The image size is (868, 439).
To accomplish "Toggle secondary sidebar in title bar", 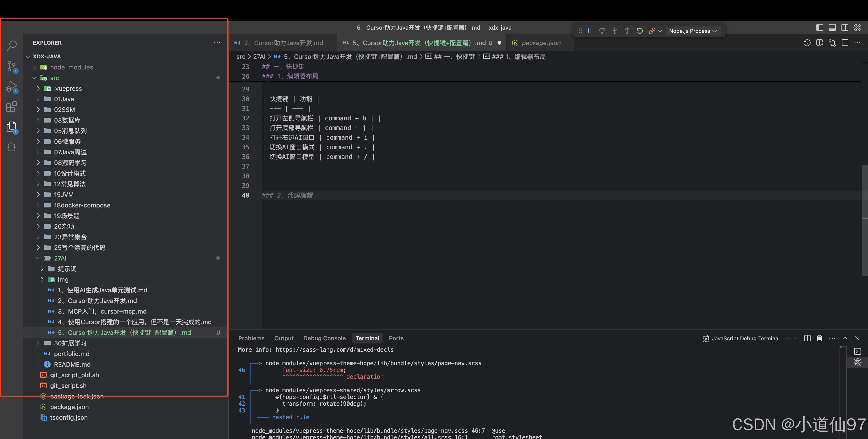I will pos(845,28).
